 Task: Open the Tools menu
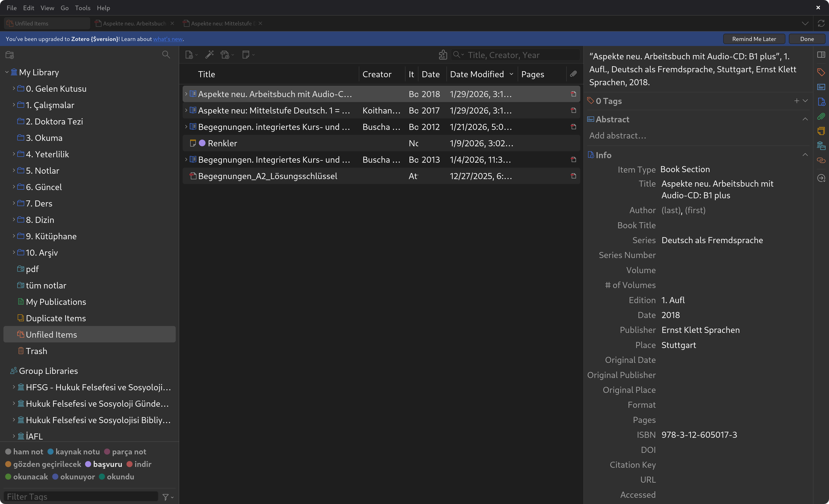pyautogui.click(x=82, y=8)
